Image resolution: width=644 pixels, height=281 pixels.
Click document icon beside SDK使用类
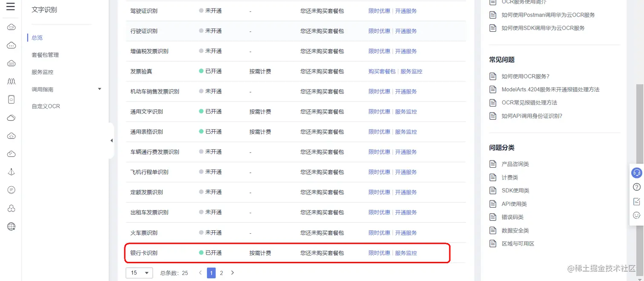coord(493,191)
